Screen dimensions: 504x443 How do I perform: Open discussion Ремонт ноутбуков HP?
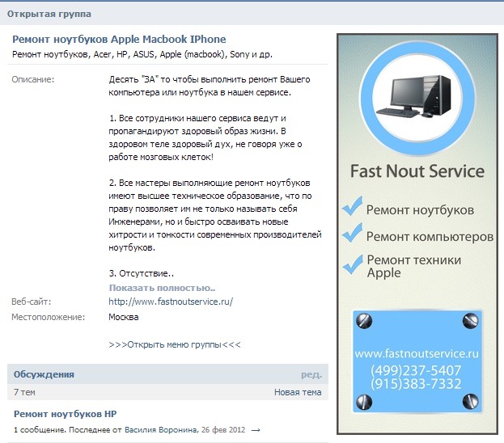(x=65, y=414)
